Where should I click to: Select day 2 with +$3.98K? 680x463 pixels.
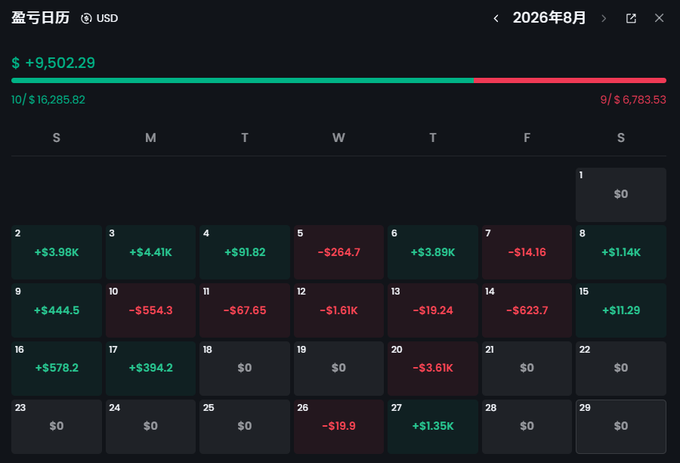click(56, 252)
